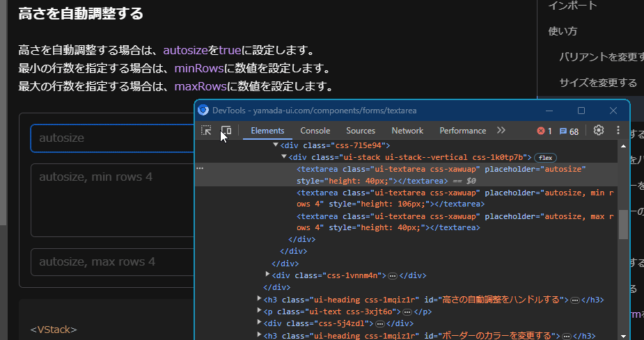The width and height of the screenshot is (644, 340).
Task: Open the Sources tab
Action: coord(361,131)
